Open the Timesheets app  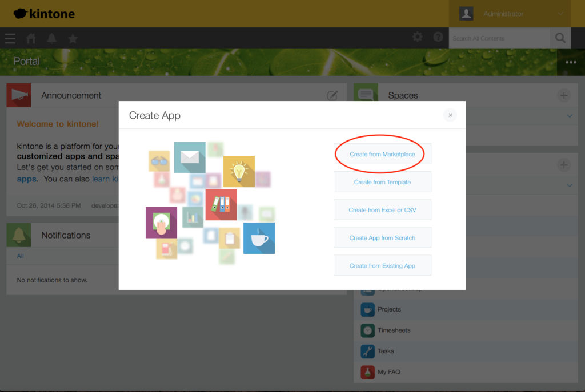[394, 330]
